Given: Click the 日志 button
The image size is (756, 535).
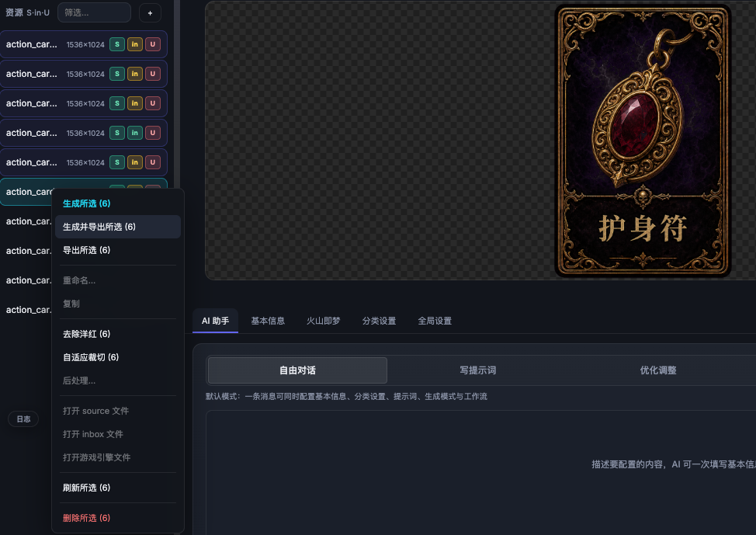Looking at the screenshot, I should click(23, 419).
